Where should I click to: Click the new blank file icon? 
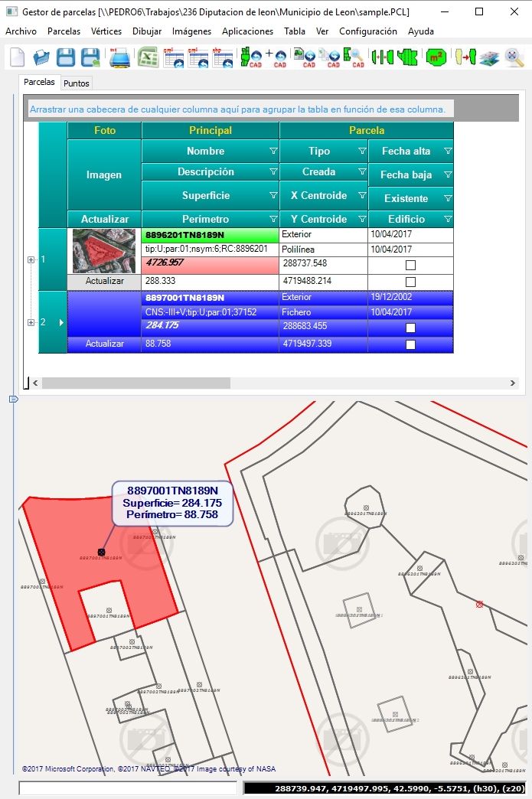click(18, 57)
